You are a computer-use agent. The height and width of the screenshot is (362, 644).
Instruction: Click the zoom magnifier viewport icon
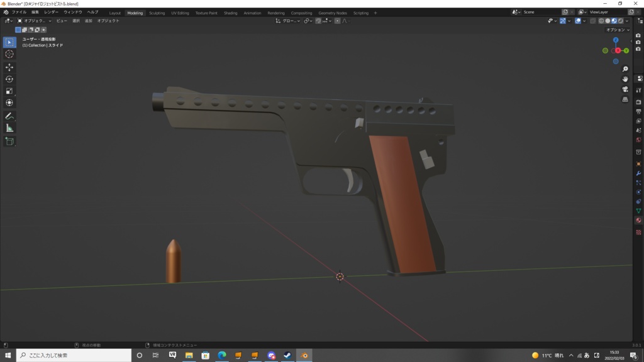pos(625,69)
